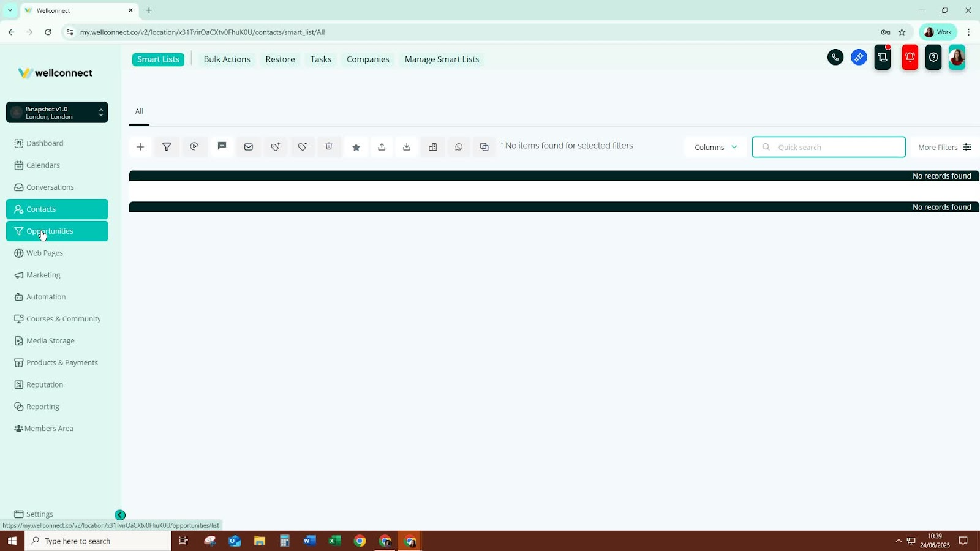Click the blue AI sparkle icon
This screenshot has width=980, height=551.
coord(859,58)
